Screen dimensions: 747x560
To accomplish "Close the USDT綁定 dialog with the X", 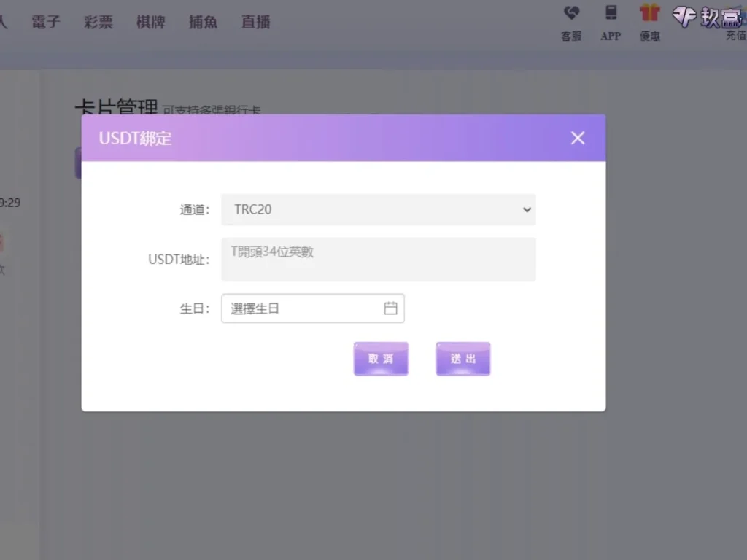I will click(x=578, y=138).
